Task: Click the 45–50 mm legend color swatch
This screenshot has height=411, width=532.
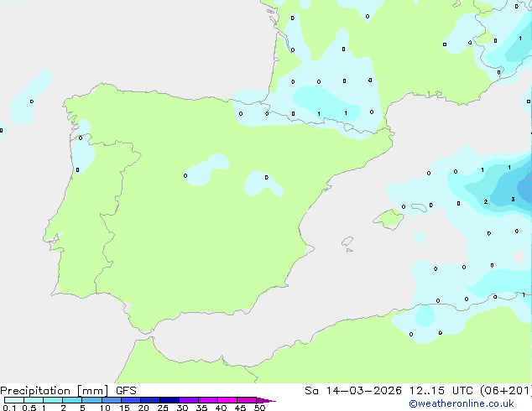Action: [x=247, y=400]
